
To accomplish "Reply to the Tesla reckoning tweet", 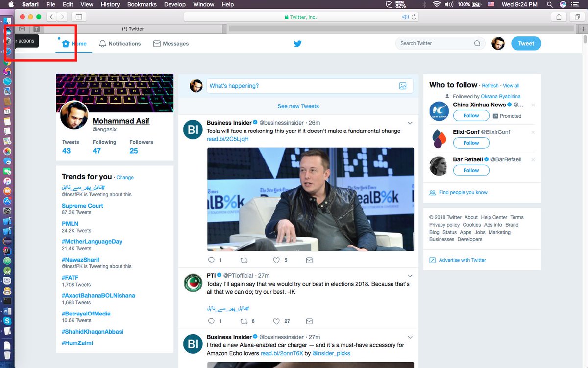I will pyautogui.click(x=211, y=260).
